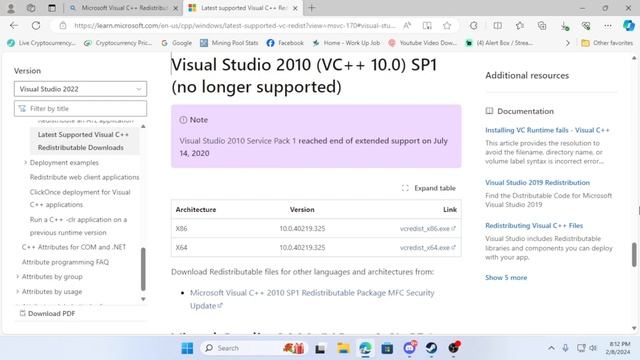This screenshot has height=360, width=640.
Task: Open Run a C++ -clr application item
Action: [x=78, y=226]
